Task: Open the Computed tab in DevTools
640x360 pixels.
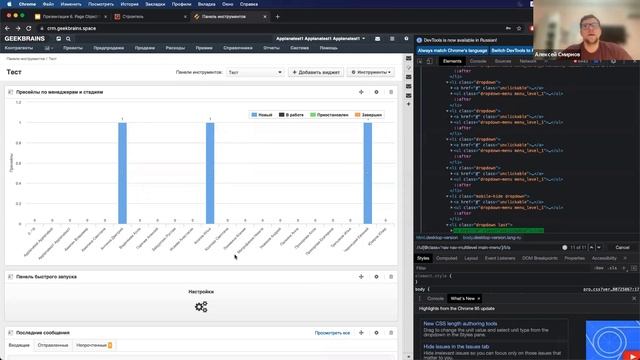Action: click(x=447, y=258)
